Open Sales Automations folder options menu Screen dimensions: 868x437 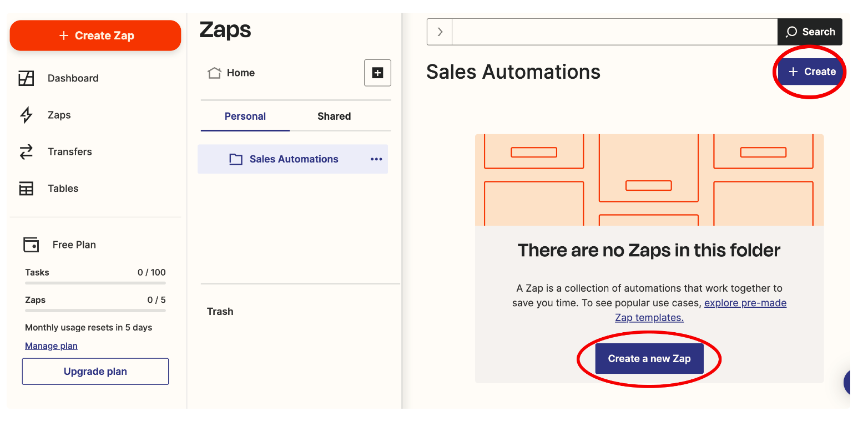[376, 159]
